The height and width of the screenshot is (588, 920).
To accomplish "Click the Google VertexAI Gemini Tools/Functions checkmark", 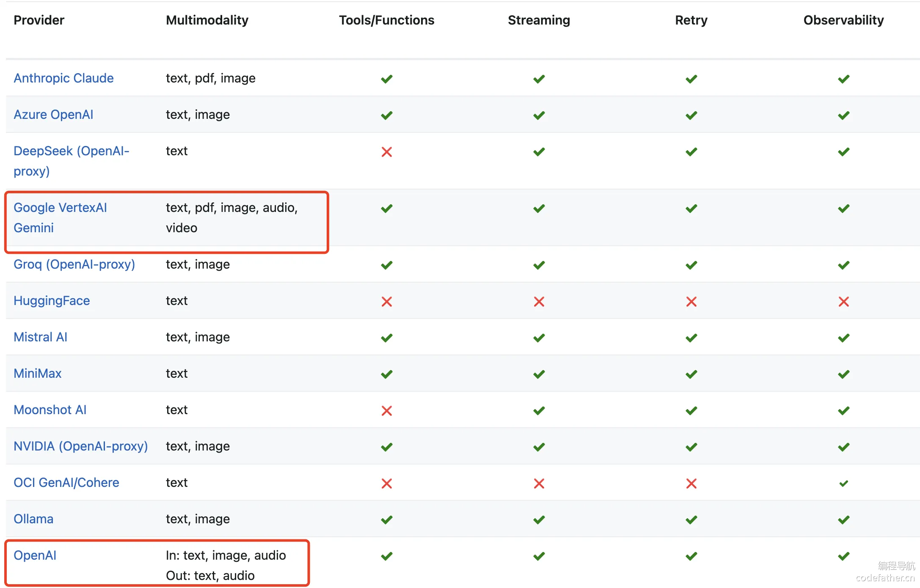I will [387, 209].
